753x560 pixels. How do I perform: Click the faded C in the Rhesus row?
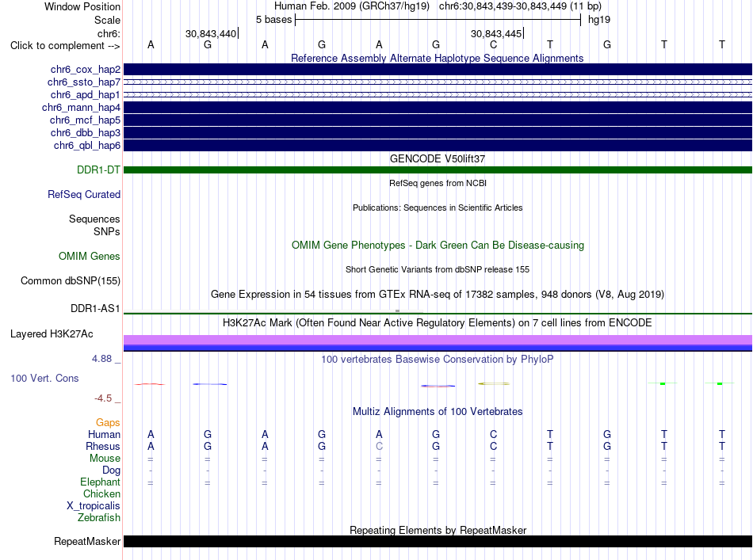point(379,446)
